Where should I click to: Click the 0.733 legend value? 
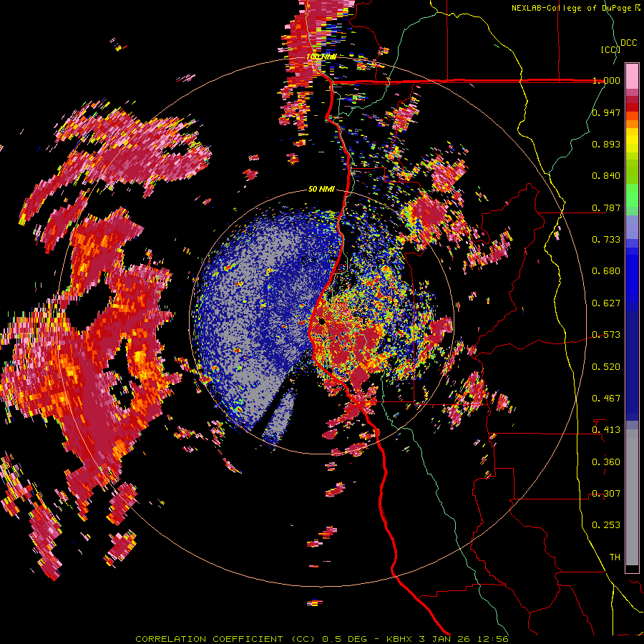(606, 240)
